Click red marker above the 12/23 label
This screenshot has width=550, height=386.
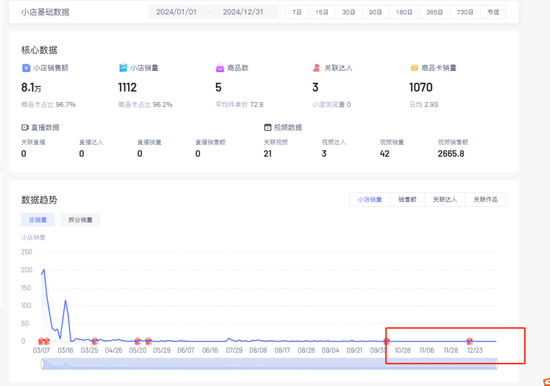470,341
